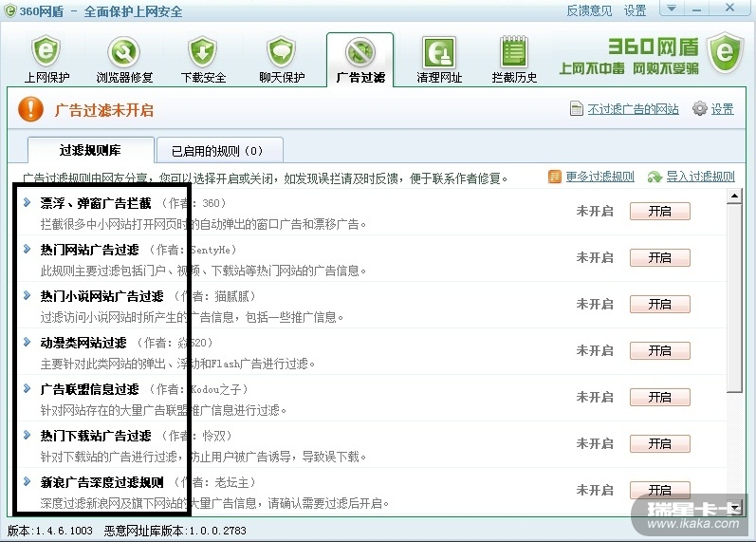The image size is (756, 542).
Task: Click 反馈意见 in the title bar
Action: click(589, 10)
